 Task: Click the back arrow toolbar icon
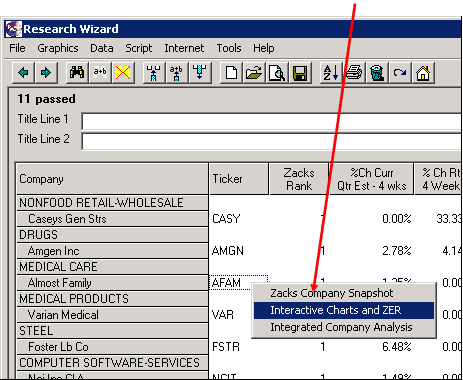click(23, 72)
